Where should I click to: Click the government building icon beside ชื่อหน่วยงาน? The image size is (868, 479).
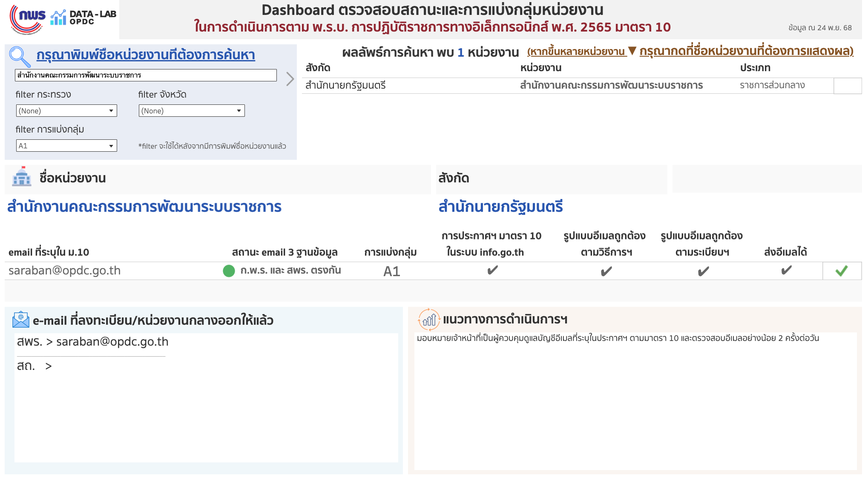(22, 176)
